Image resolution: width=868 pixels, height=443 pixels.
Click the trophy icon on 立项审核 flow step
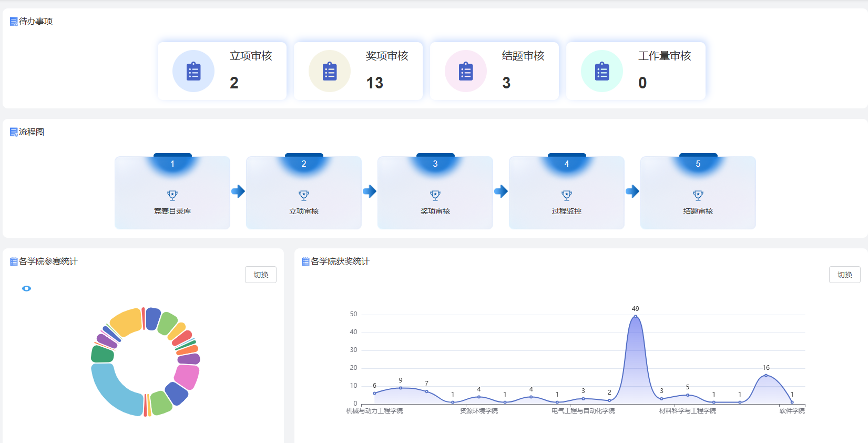(x=304, y=196)
